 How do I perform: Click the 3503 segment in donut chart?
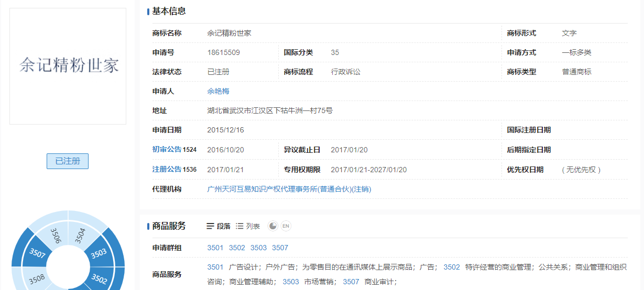tap(99, 254)
